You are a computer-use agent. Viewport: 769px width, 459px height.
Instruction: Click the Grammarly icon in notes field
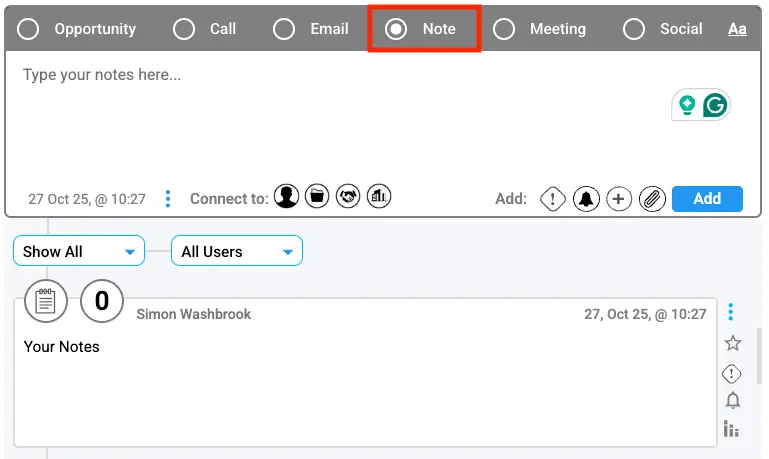[714, 105]
